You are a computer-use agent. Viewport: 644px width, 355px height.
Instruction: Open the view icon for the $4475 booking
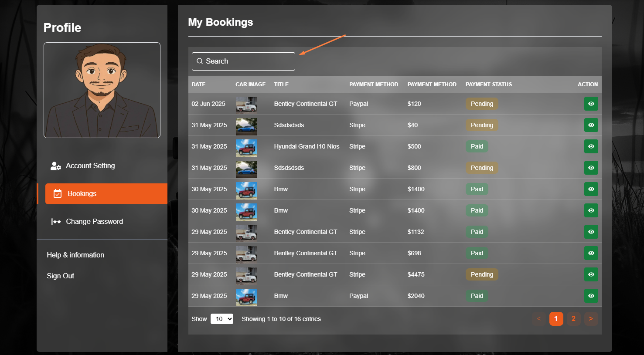tap(591, 274)
